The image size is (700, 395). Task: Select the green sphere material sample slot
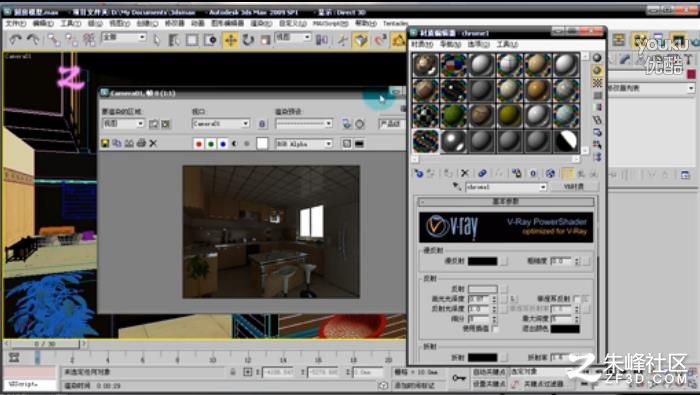point(454,115)
